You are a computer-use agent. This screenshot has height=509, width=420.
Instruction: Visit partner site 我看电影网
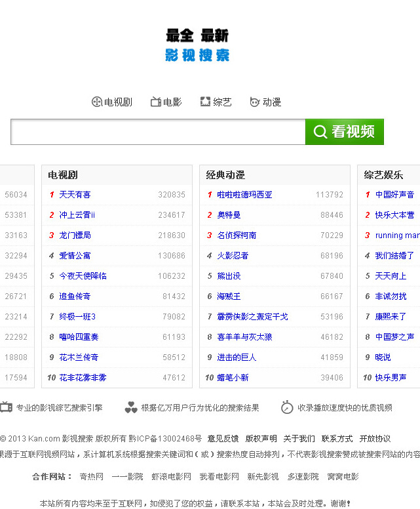click(220, 477)
